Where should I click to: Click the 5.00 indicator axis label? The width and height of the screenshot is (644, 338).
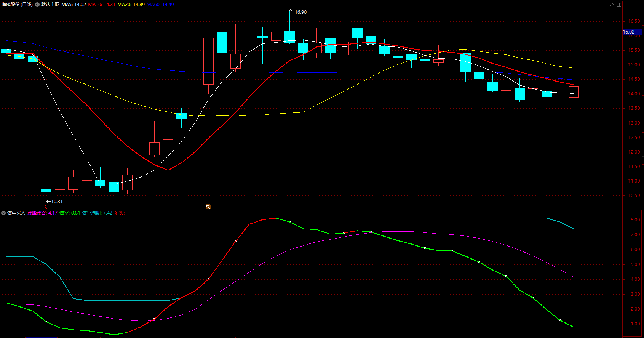(x=635, y=264)
